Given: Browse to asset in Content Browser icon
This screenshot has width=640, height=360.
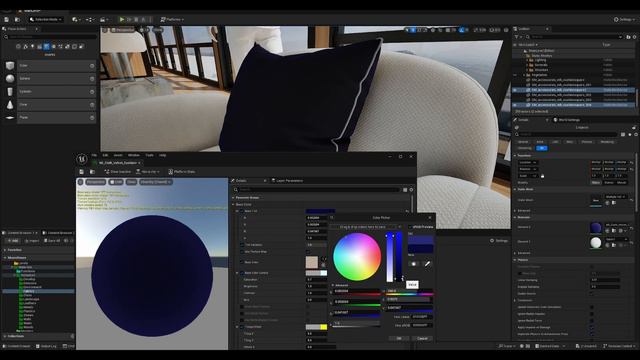Looking at the screenshot, I should [92, 172].
